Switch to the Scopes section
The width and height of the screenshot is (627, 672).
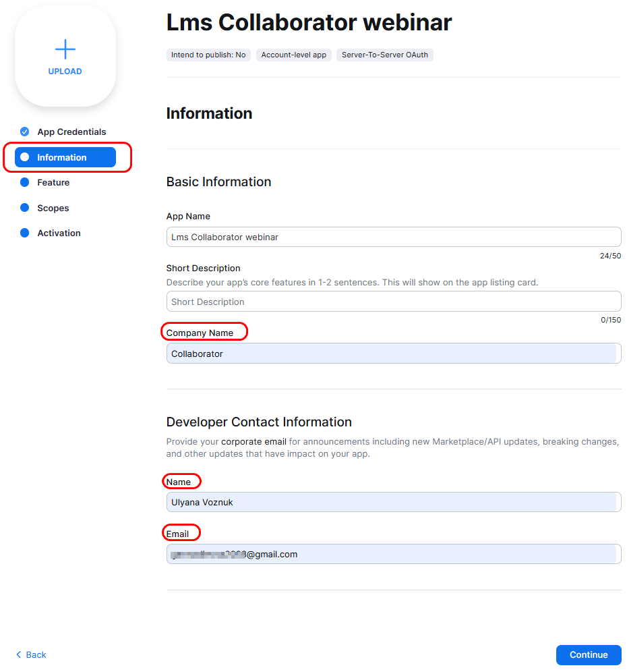[53, 208]
